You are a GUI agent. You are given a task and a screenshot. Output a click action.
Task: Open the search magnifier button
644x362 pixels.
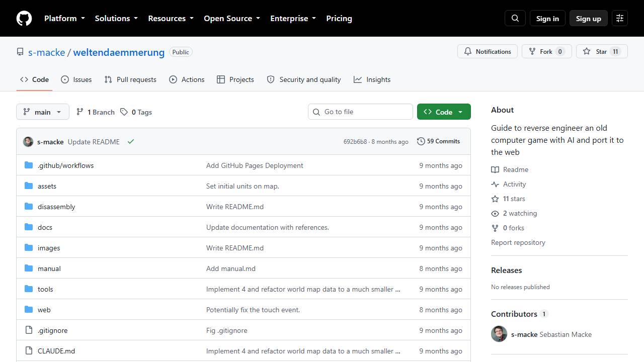click(515, 18)
